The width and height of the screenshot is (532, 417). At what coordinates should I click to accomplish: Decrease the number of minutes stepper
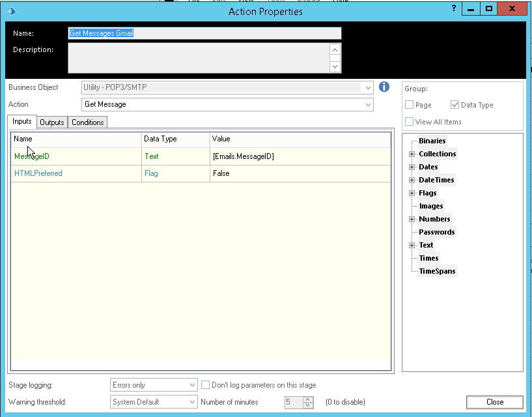click(308, 405)
